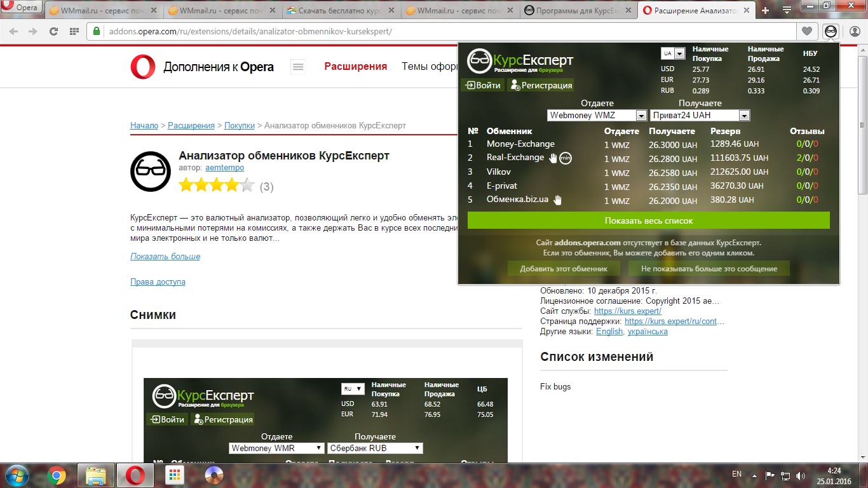The image size is (868, 488).
Task: Open the author link aemtempo
Action: coord(225,168)
